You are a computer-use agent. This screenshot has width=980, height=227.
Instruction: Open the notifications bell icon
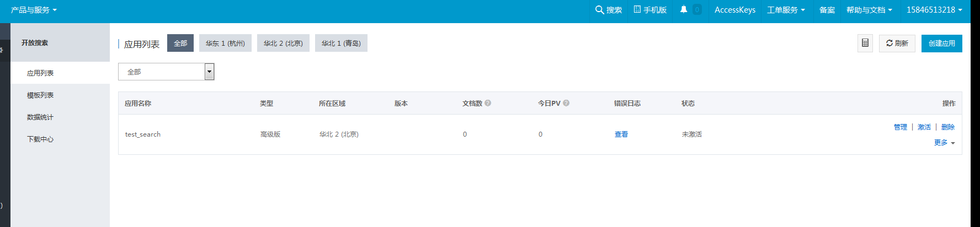[x=684, y=9]
